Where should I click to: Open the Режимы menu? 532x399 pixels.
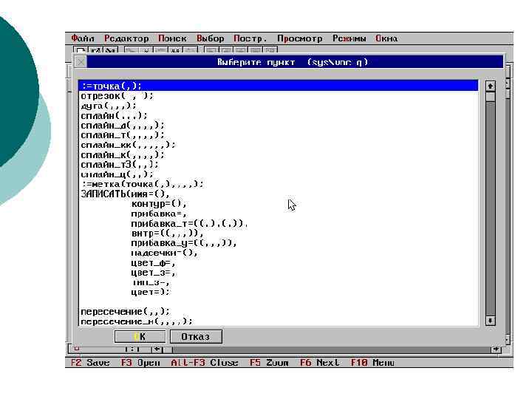coord(349,38)
